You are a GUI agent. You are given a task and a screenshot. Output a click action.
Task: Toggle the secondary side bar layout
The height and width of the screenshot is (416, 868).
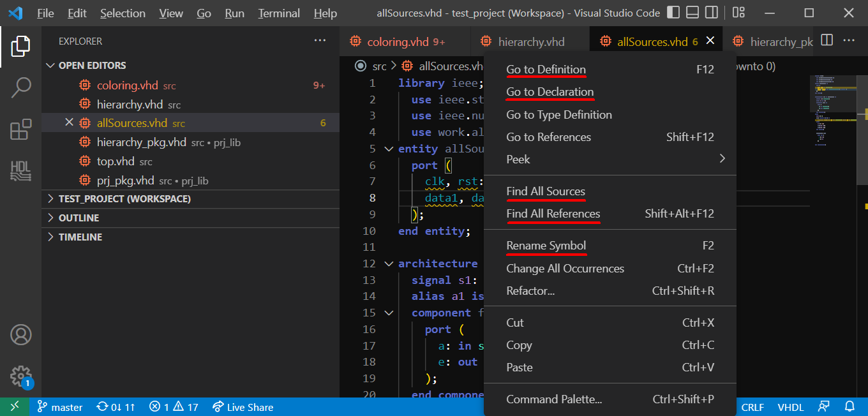pyautogui.click(x=712, y=12)
